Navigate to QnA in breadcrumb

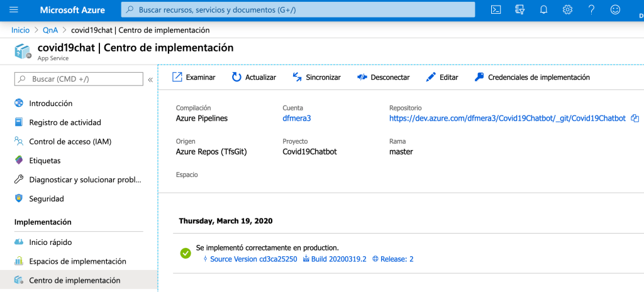[x=50, y=30]
